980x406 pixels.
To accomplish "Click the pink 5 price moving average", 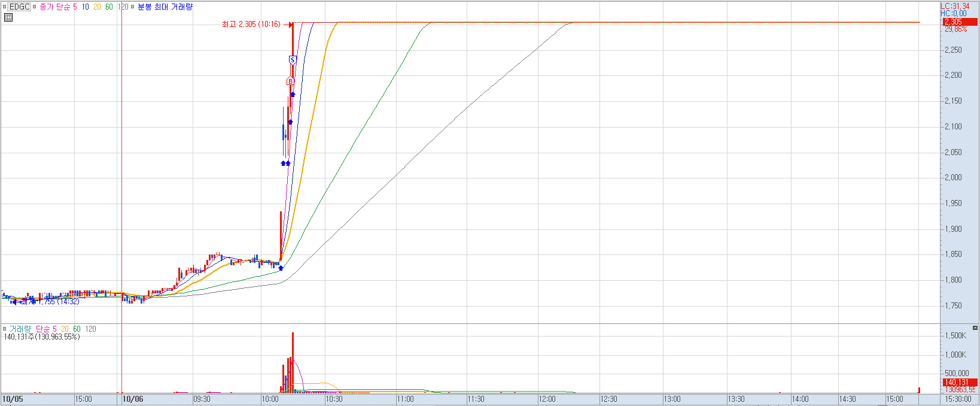I will 75,7.
